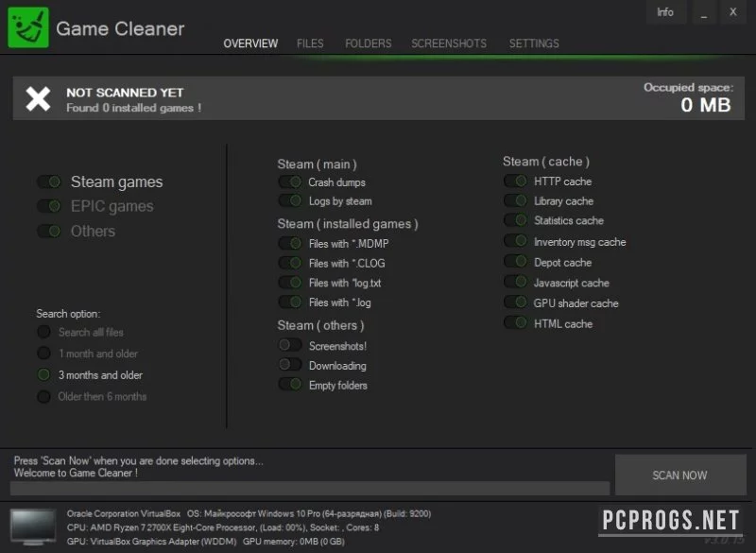Toggle Files with *log.txt switch
Screen dimensions: 756x553
290,283
